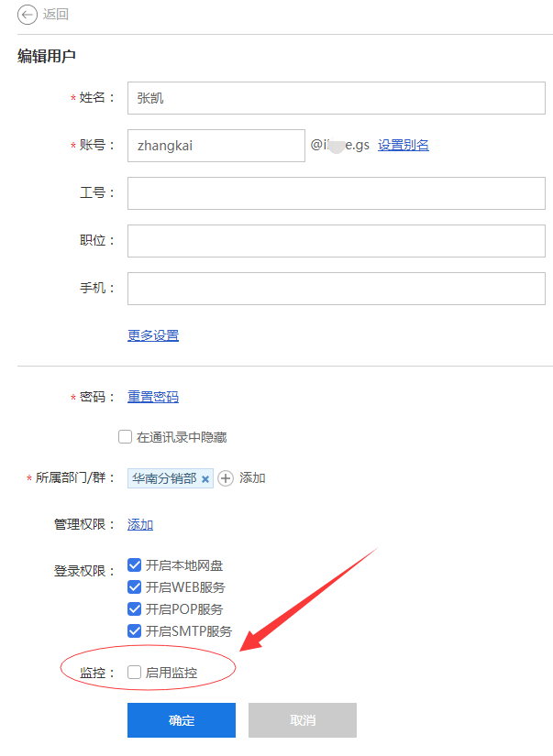Remove the 华南分销部 department tag
Screen dimensions: 553x756
tap(205, 478)
